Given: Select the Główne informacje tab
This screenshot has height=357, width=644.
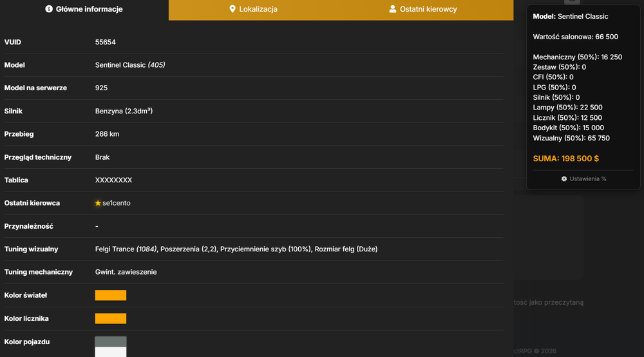Looking at the screenshot, I should (84, 10).
